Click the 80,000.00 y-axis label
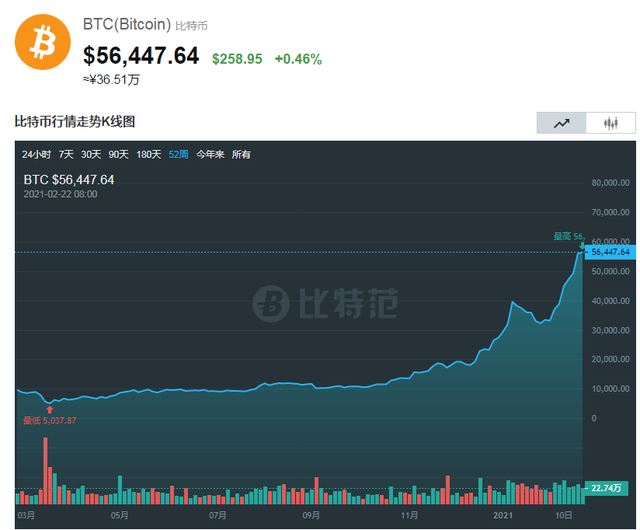The image size is (640, 530). pyautogui.click(x=611, y=183)
